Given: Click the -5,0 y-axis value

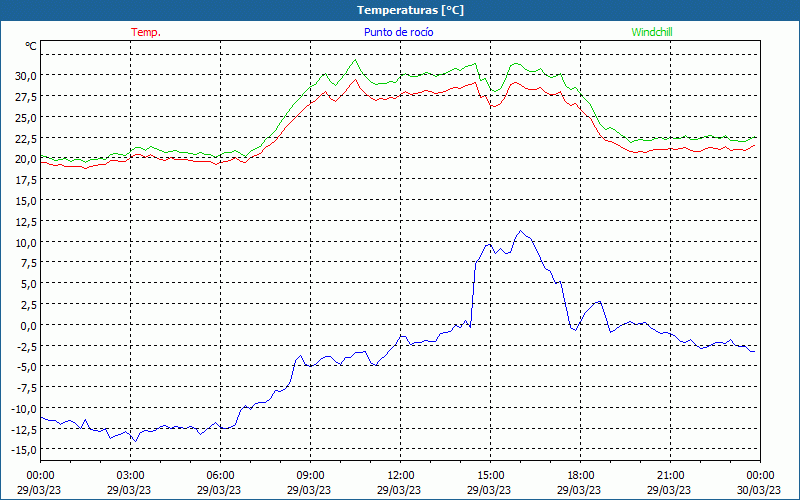Looking at the screenshot, I should [x=27, y=367].
